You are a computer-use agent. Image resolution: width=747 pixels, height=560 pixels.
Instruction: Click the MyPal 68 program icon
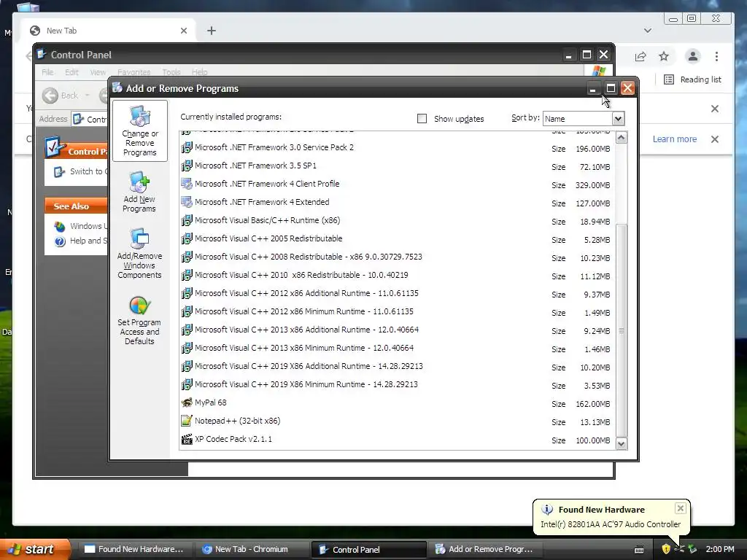coord(187,402)
